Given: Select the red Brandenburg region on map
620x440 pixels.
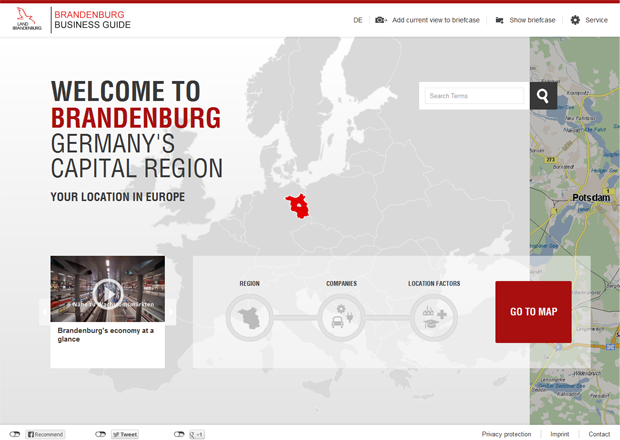Looking at the screenshot, I should point(299,206).
